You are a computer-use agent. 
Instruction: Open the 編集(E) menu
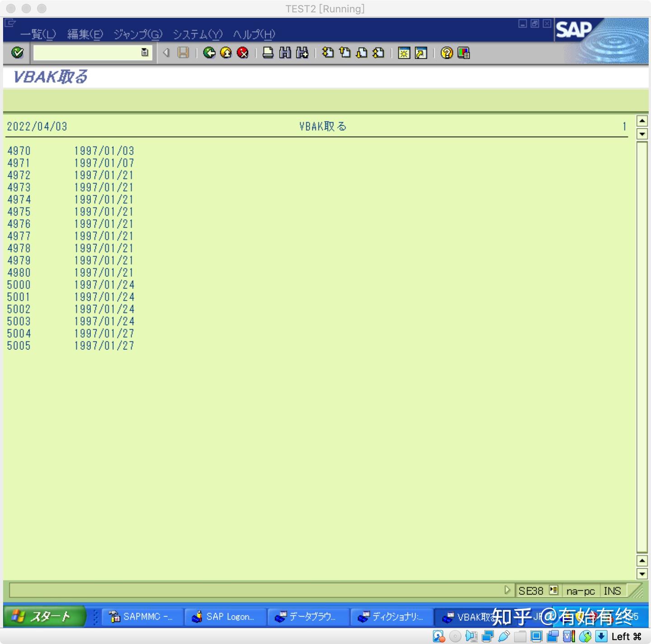coord(85,34)
